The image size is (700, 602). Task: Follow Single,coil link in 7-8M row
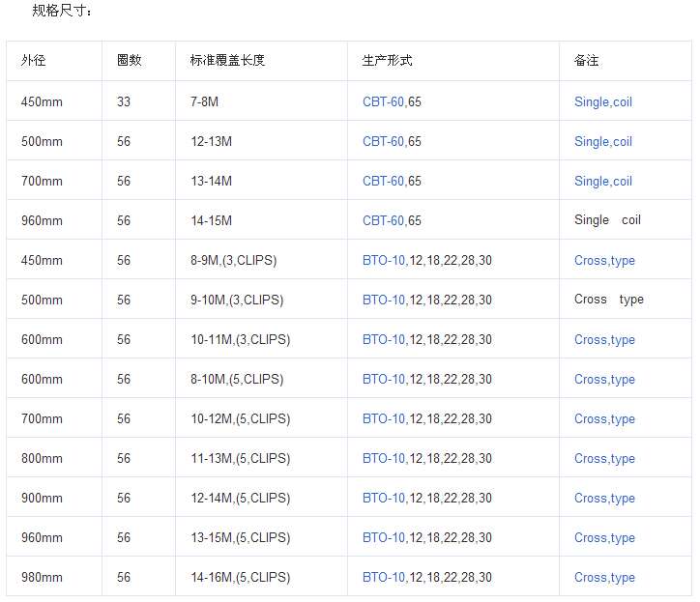tap(603, 102)
